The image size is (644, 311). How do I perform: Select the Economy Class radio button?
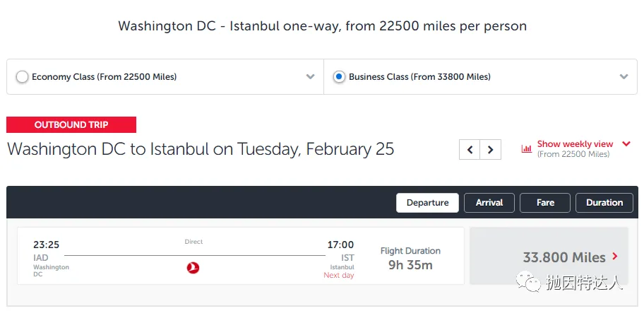(x=22, y=77)
